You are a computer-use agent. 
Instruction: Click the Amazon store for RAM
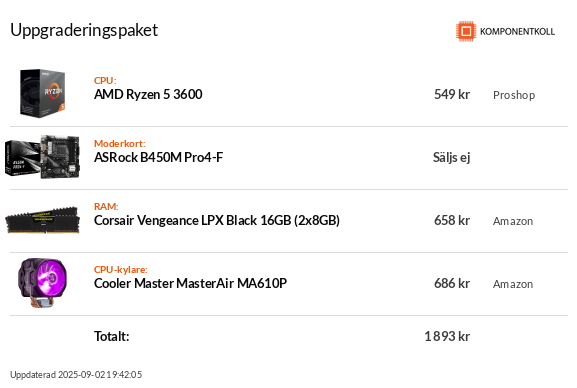[513, 221]
